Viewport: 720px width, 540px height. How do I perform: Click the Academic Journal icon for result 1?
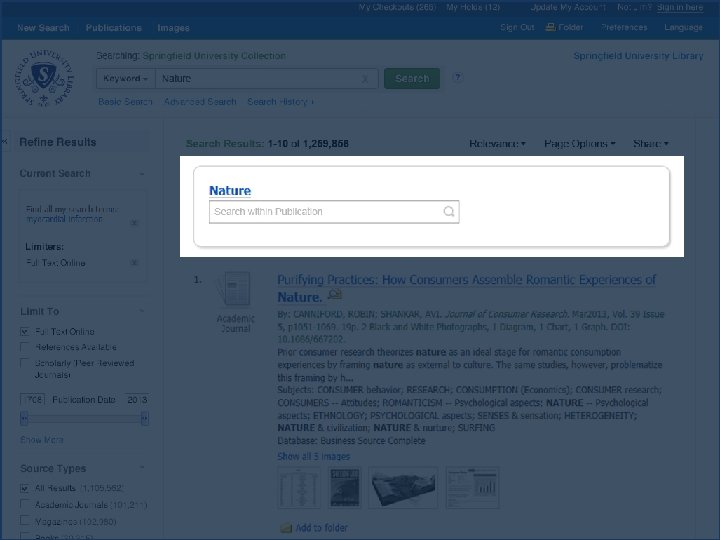point(235,288)
